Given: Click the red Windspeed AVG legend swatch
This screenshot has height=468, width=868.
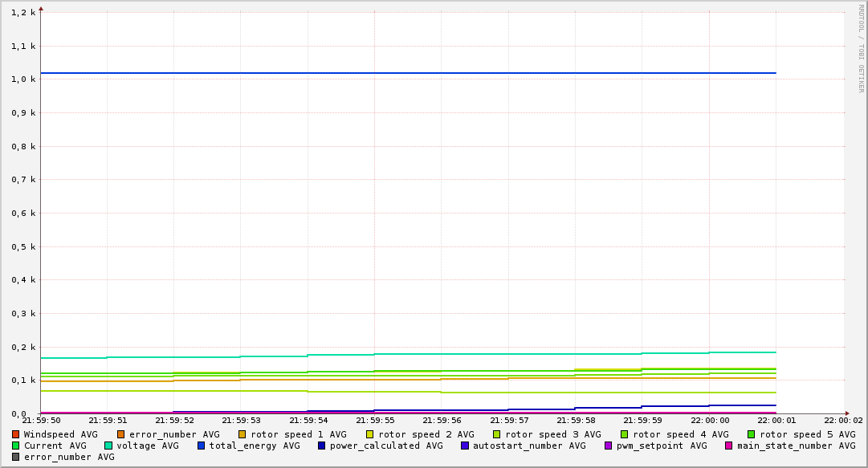Looking at the screenshot, I should [x=15, y=434].
